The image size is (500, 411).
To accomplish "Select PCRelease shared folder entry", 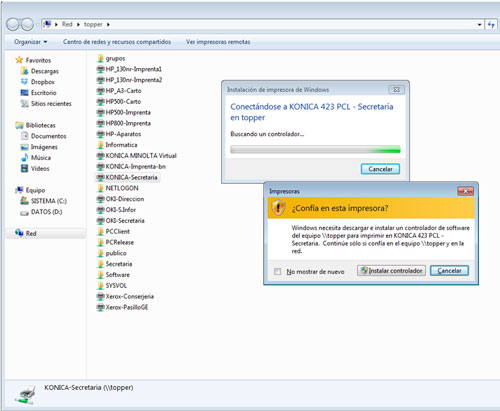I will coord(115,242).
